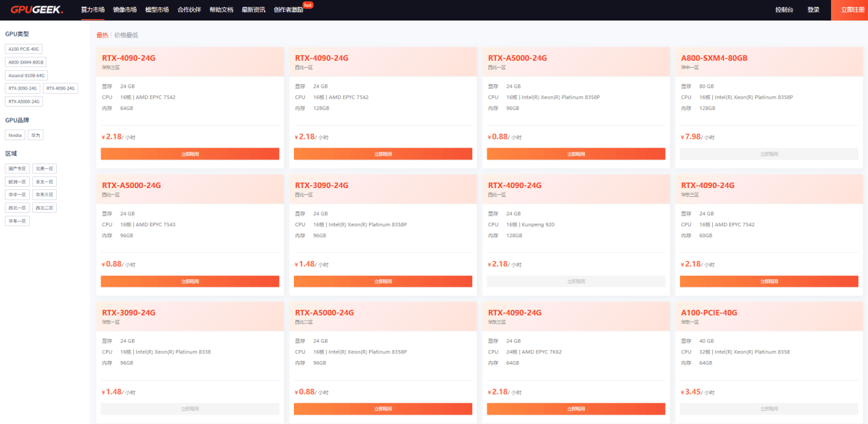This screenshot has width=868, height=424.
Task: Sort listings by 最热
Action: [102, 35]
